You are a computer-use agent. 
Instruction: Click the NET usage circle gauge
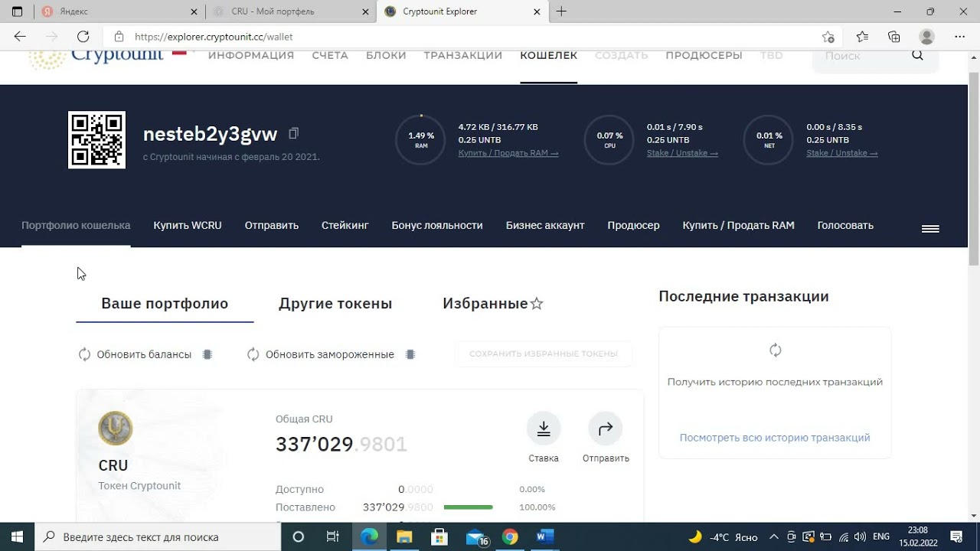click(769, 140)
